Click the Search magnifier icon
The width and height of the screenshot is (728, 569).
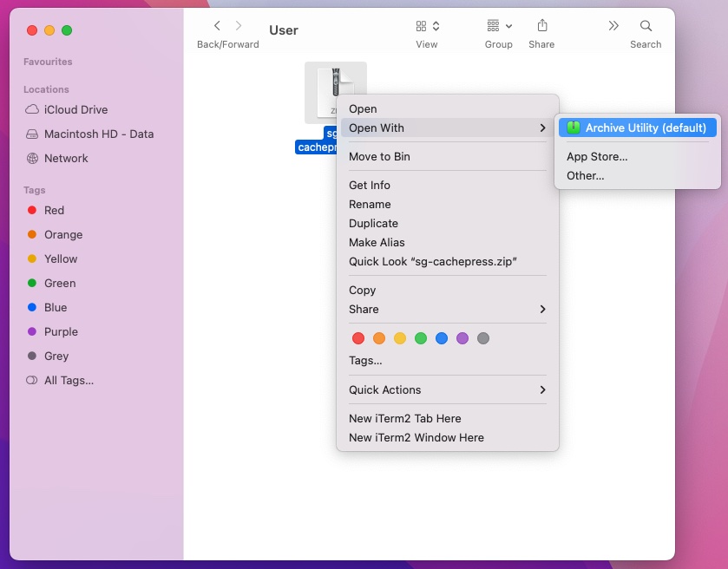(x=646, y=25)
